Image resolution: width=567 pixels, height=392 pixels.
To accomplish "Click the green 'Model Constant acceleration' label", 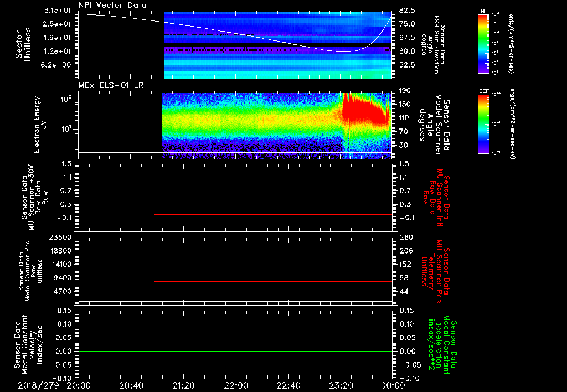I will 441,344.
